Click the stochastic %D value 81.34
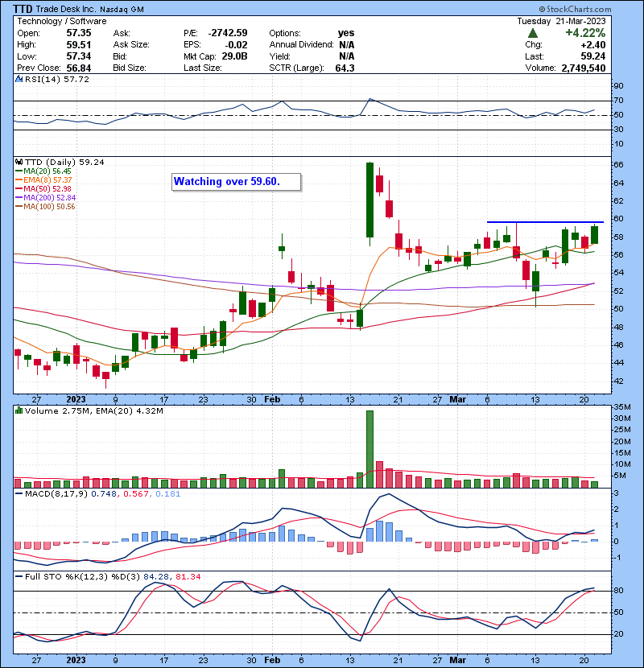 point(188,577)
